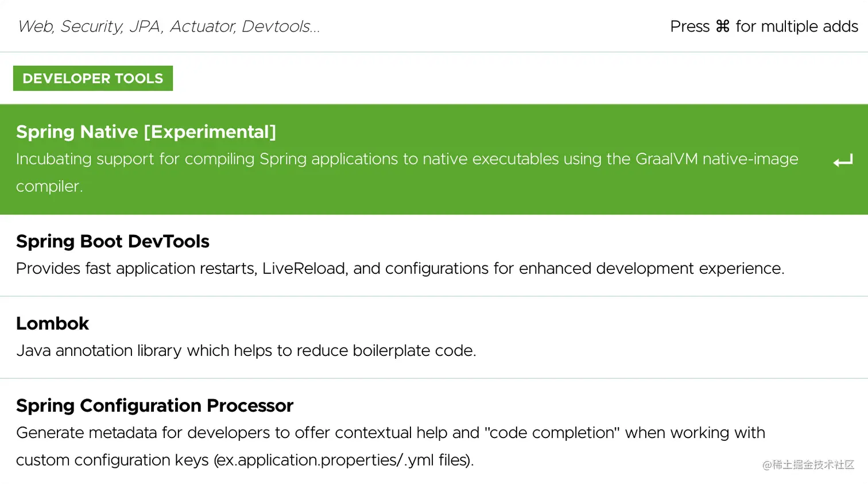Click "LiveReload" in the DevTools description

click(x=304, y=269)
